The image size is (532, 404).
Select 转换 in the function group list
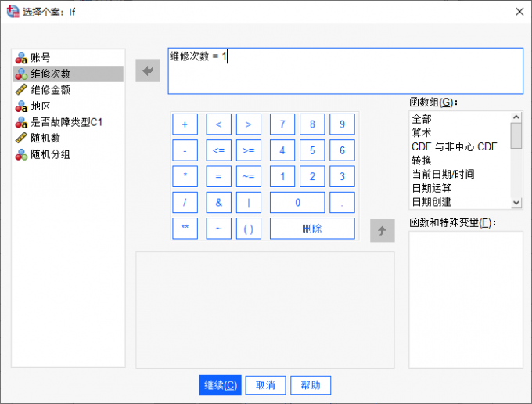coord(460,161)
